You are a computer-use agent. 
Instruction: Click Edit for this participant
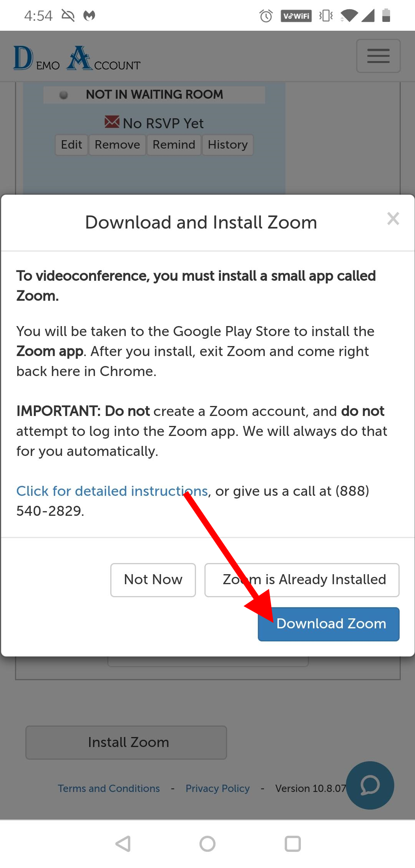pos(71,145)
